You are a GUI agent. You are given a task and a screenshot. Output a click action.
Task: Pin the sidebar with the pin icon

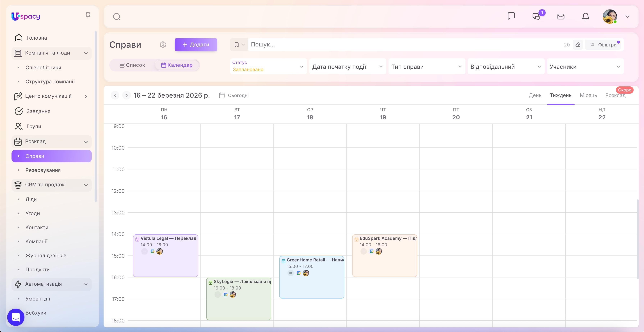pyautogui.click(x=88, y=15)
